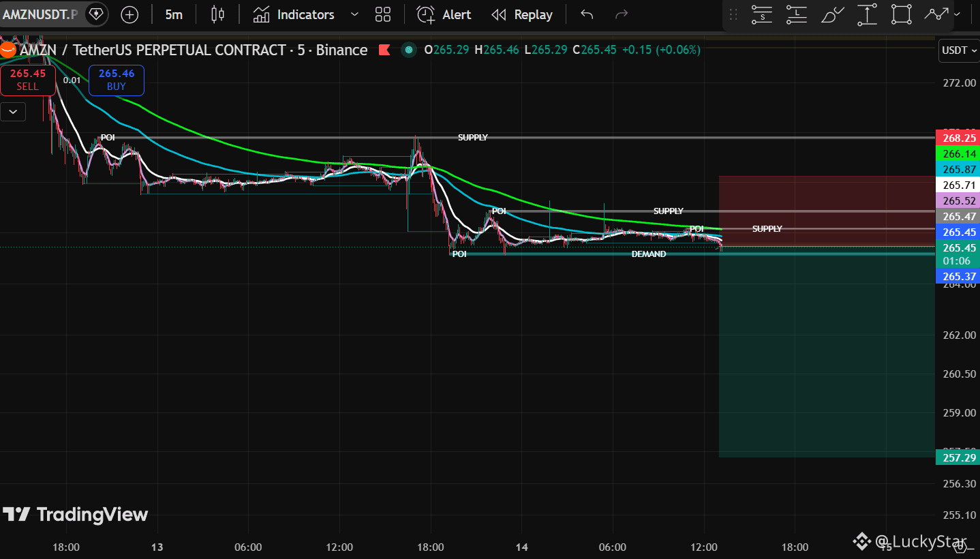Click the high value H265.46
This screenshot has height=559, width=980.
click(497, 50)
